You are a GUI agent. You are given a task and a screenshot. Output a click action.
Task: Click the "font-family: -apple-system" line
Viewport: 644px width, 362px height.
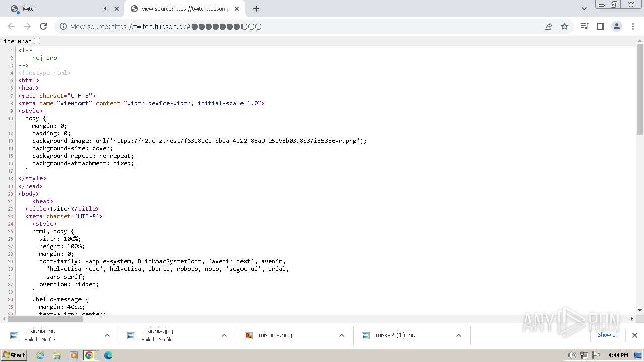pos(163,261)
